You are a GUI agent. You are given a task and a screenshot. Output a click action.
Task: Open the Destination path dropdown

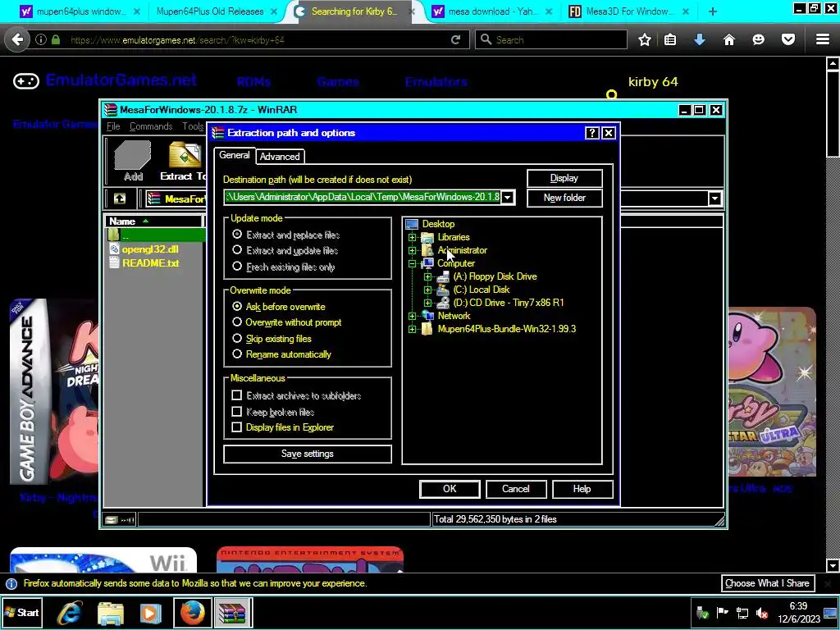[507, 197]
